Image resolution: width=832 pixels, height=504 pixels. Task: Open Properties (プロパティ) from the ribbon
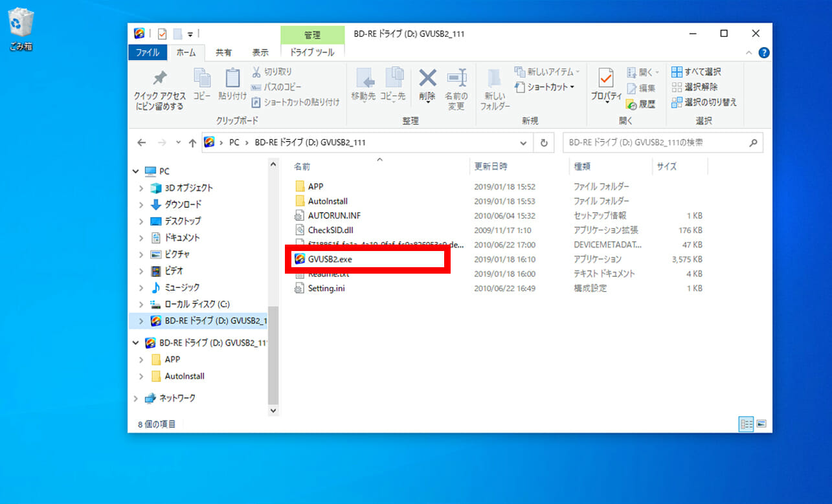click(605, 85)
